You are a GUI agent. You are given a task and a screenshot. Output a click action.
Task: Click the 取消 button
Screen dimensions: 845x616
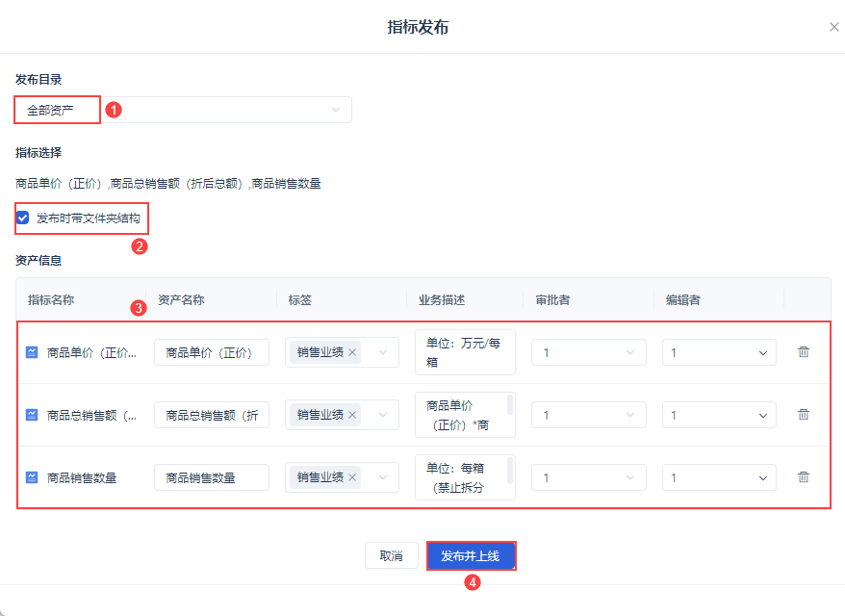391,555
